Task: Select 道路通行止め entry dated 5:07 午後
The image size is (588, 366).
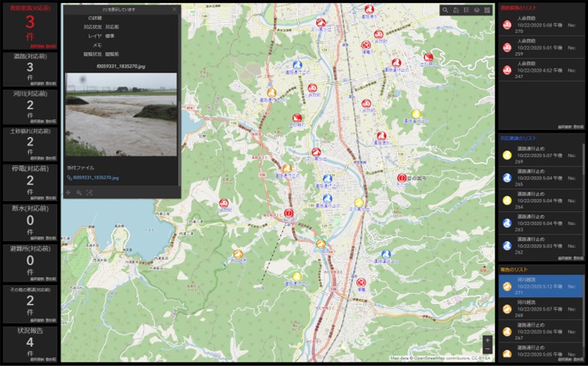Action: (x=541, y=156)
